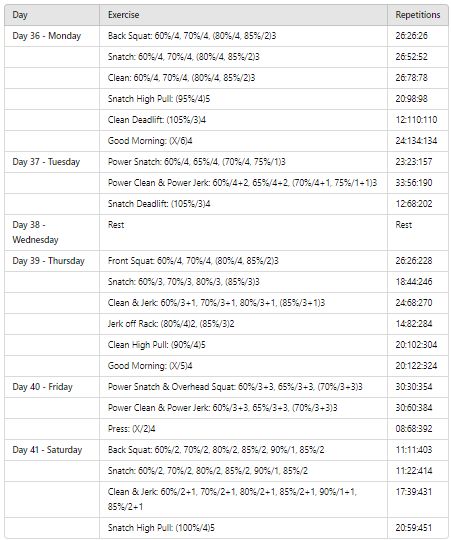Click the Repetitions column header
The height and width of the screenshot is (540, 451).
coord(418,15)
